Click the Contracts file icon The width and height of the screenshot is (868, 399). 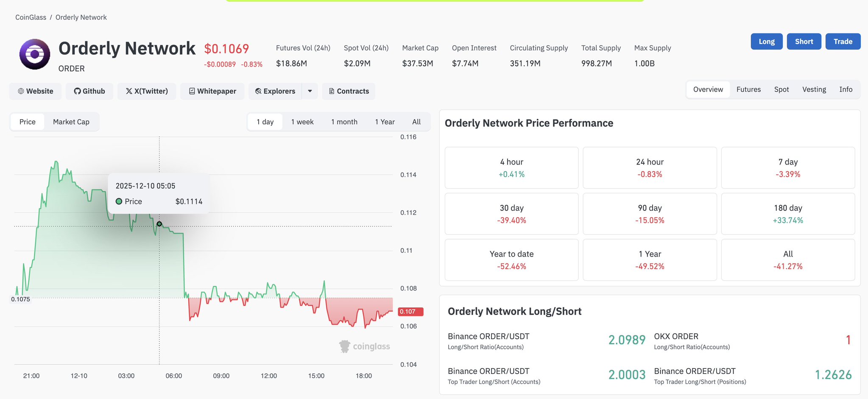(x=332, y=91)
